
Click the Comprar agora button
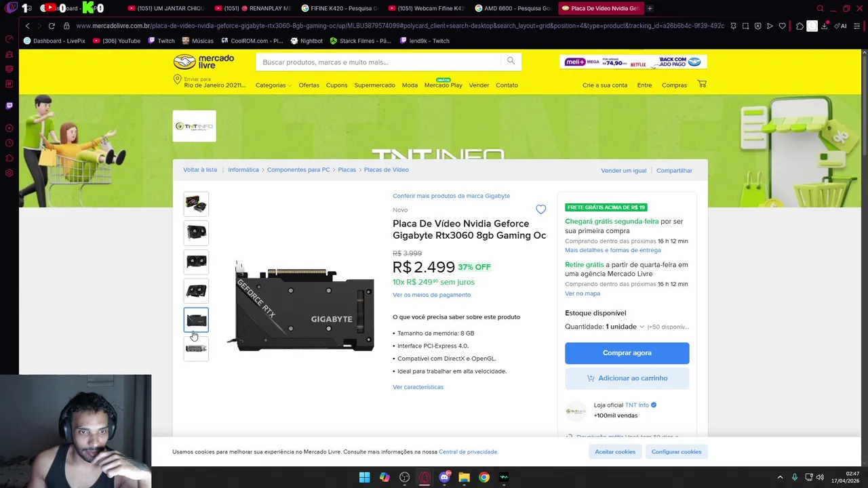click(x=627, y=353)
